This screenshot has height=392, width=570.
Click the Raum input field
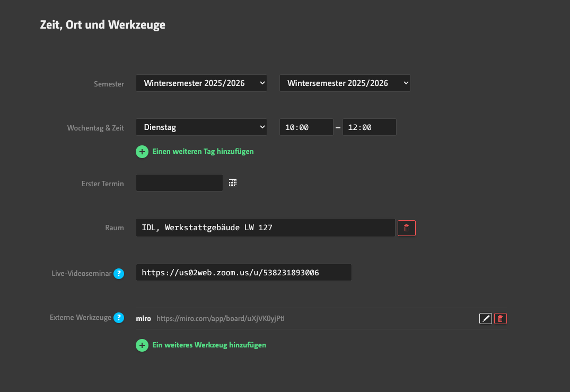(x=265, y=228)
